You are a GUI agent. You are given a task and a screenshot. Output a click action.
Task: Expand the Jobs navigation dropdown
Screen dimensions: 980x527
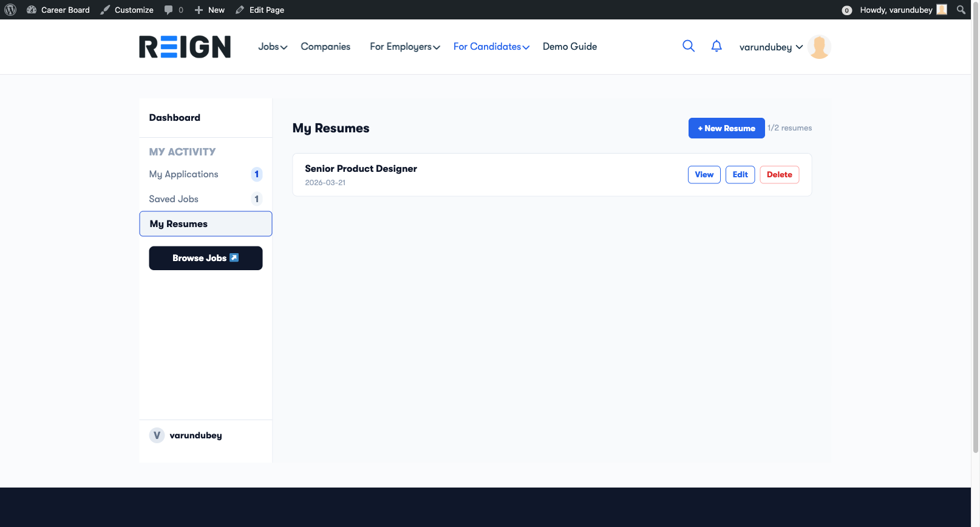point(273,47)
